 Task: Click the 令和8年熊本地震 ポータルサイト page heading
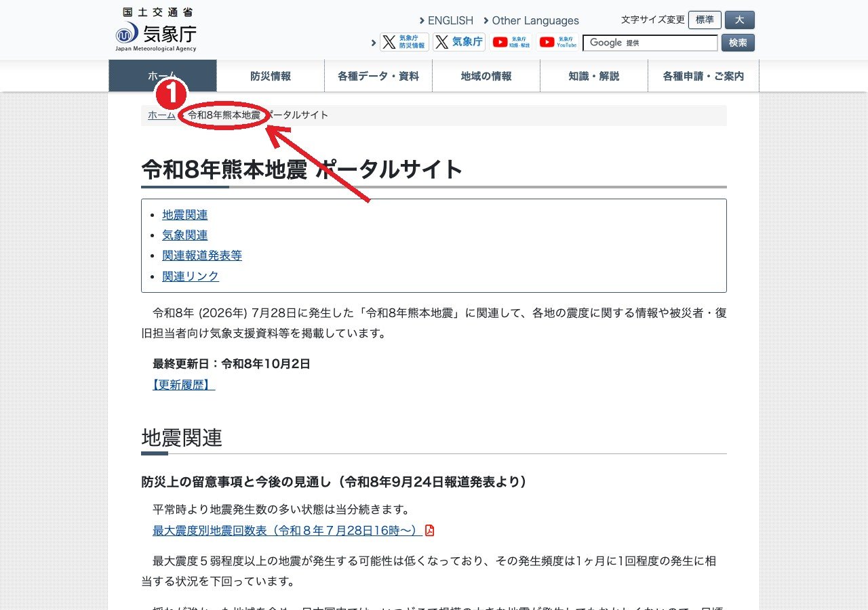click(x=302, y=169)
